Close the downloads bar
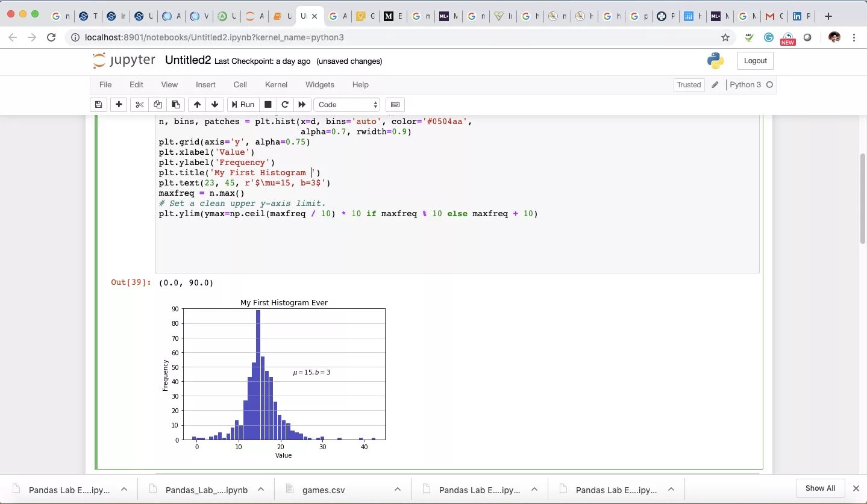The image size is (867, 504). [856, 488]
